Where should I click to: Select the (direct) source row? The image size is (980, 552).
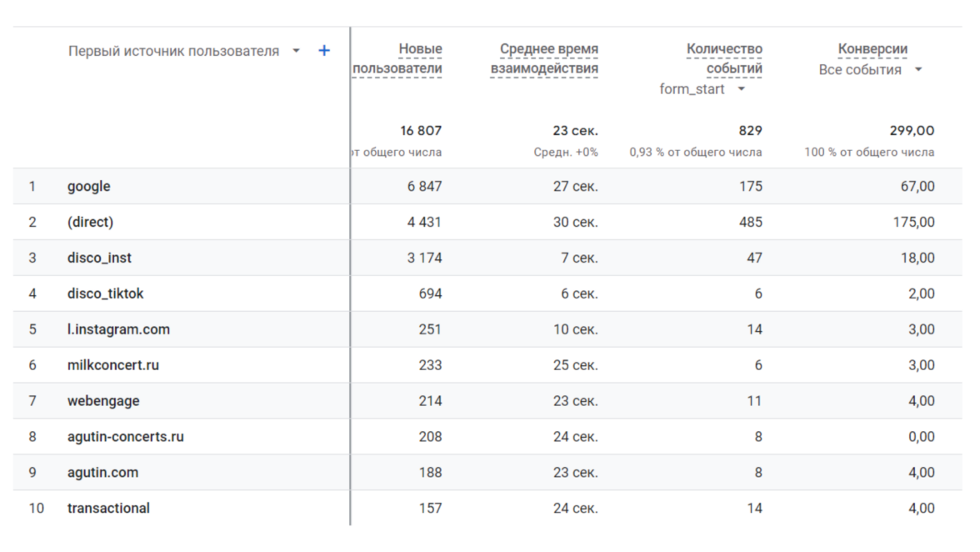point(90,223)
